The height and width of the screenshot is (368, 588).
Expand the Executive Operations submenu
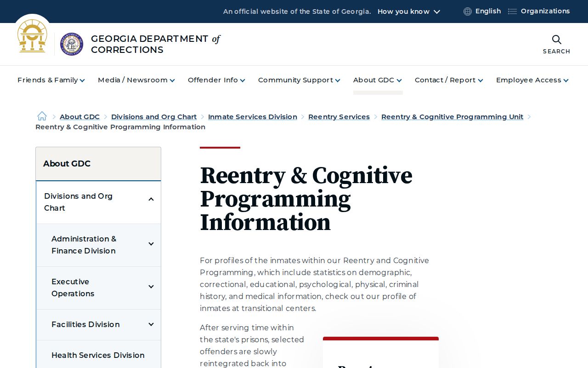(x=151, y=287)
